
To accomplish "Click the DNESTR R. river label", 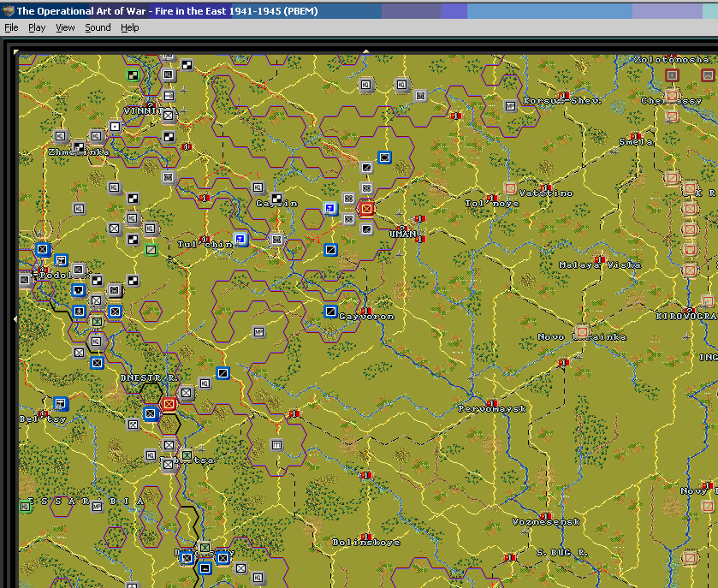I will [148, 377].
